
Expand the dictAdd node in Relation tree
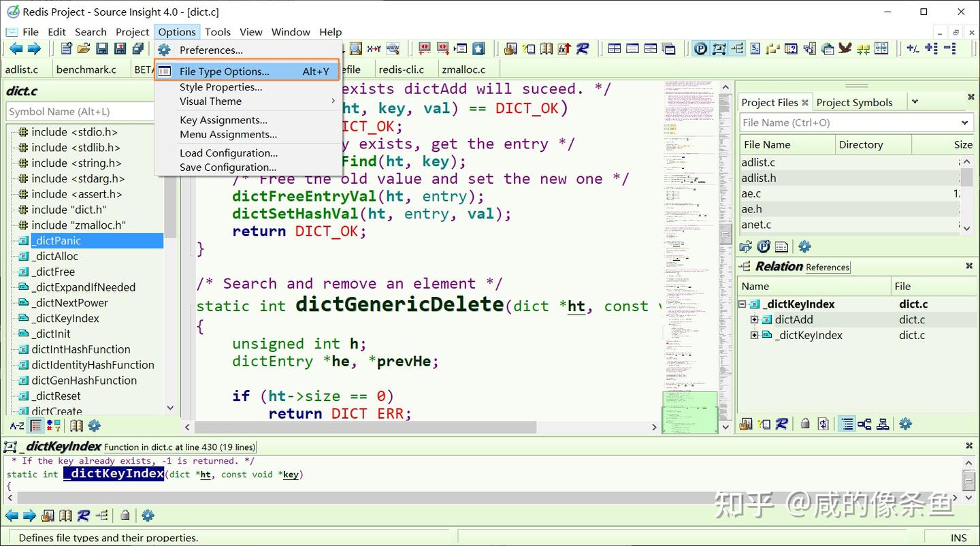pos(754,320)
